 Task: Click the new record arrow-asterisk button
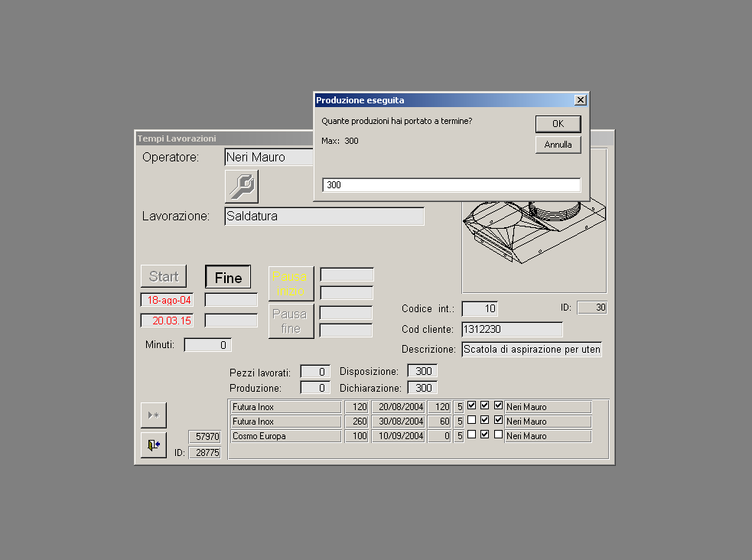pos(154,415)
